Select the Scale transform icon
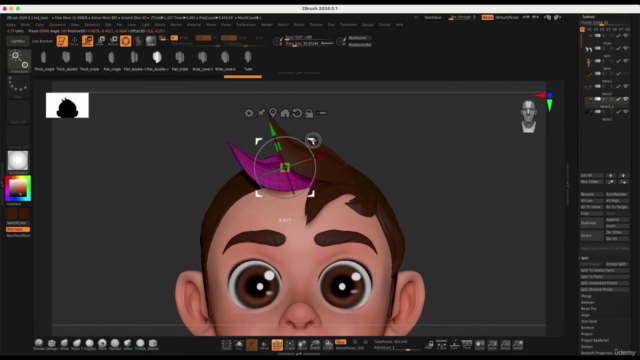 100,41
